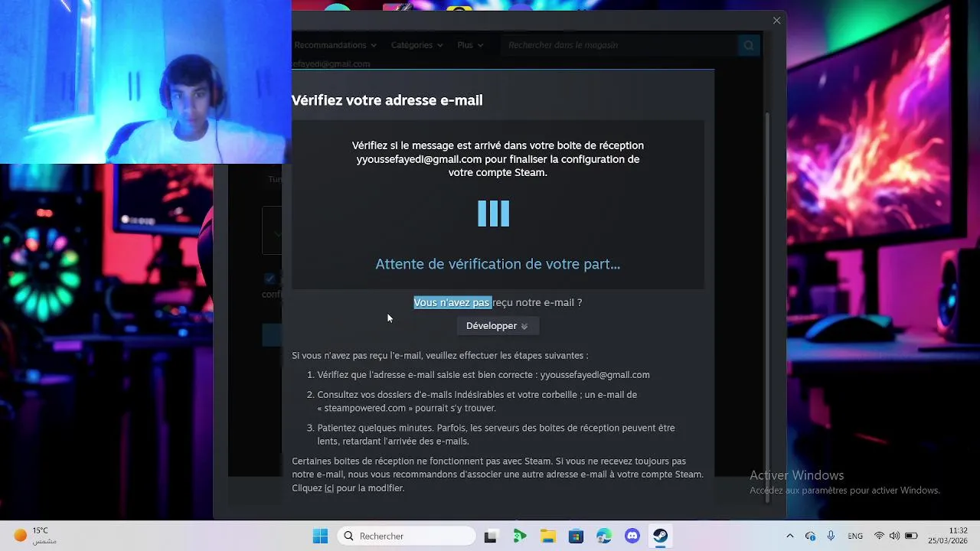Open the Windows Start menu
The image size is (980, 551).
320,536
